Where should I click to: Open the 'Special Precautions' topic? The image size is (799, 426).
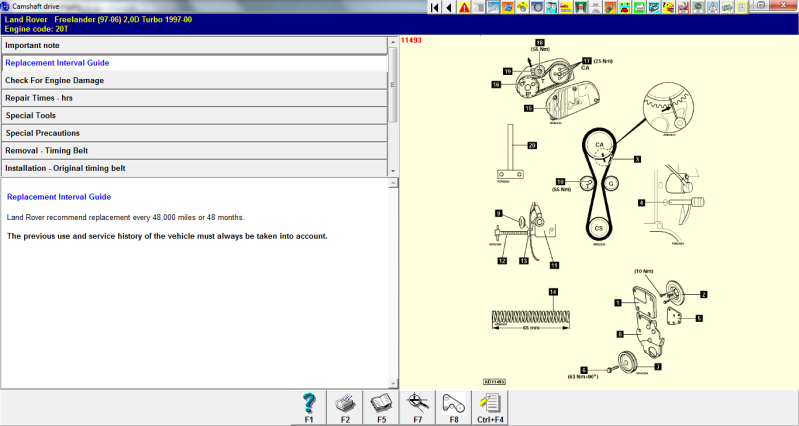point(194,133)
